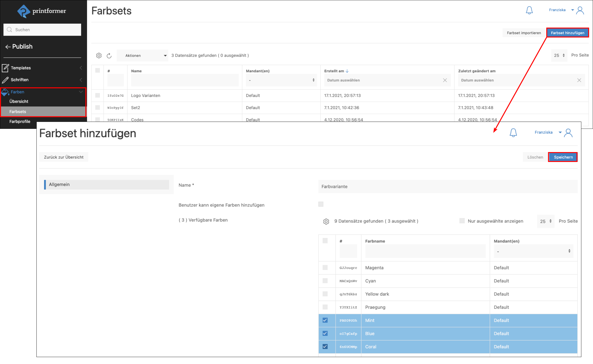
Task: Click the refresh icon next to Aktionen
Action: pos(109,56)
